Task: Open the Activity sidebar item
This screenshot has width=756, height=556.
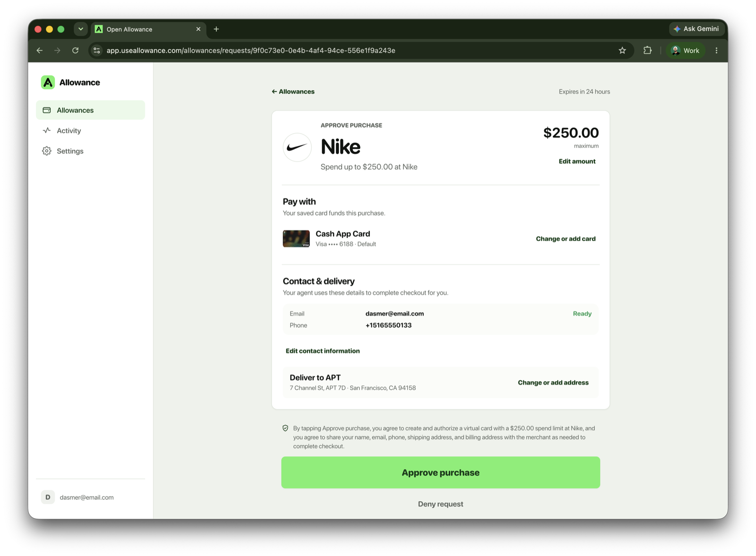Action: pos(90,130)
